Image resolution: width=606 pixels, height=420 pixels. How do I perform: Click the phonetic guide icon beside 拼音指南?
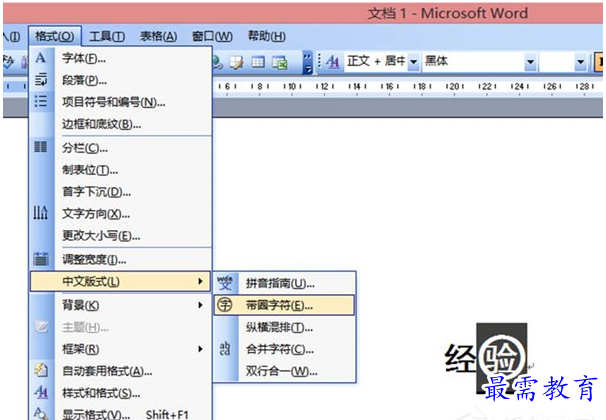pyautogui.click(x=225, y=283)
